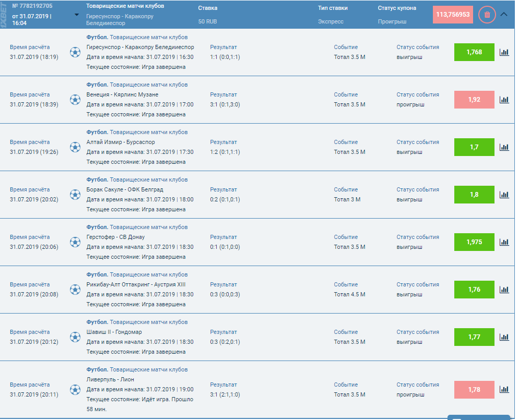518x420 pixels.
Task: Click the red 1,92 odds box
Action: pyautogui.click(x=474, y=100)
